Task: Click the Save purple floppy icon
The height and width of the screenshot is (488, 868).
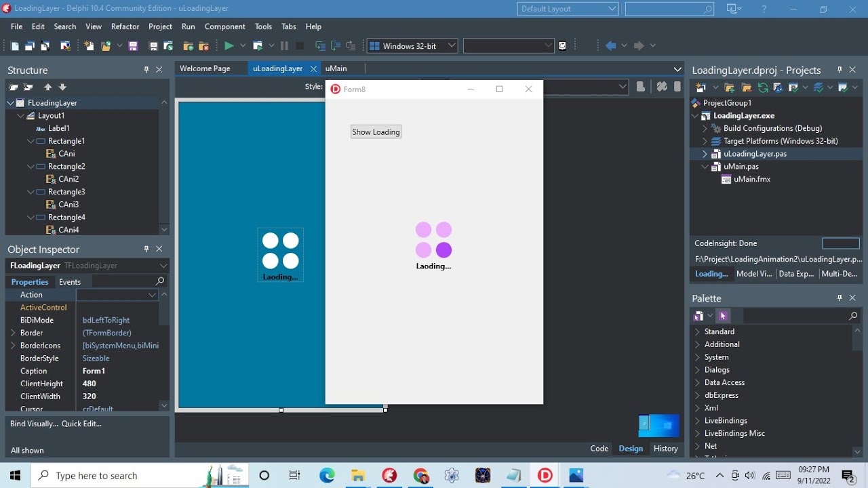Action: [133, 46]
